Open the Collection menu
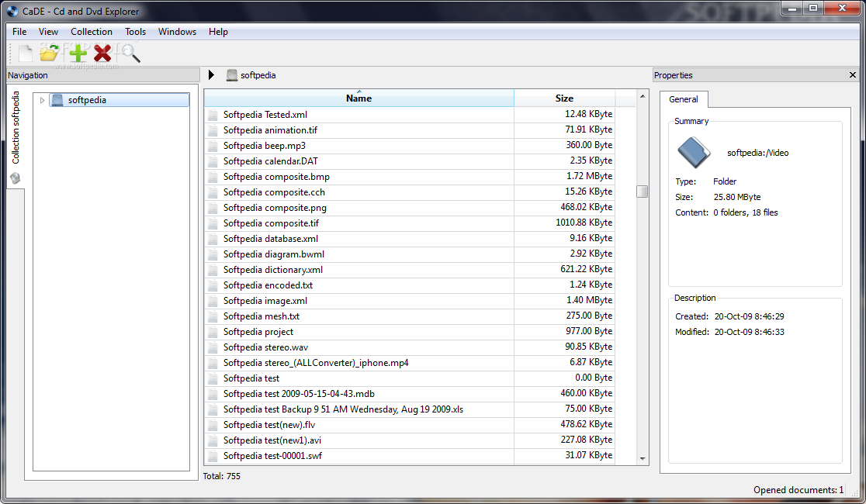The image size is (866, 504). tap(91, 32)
